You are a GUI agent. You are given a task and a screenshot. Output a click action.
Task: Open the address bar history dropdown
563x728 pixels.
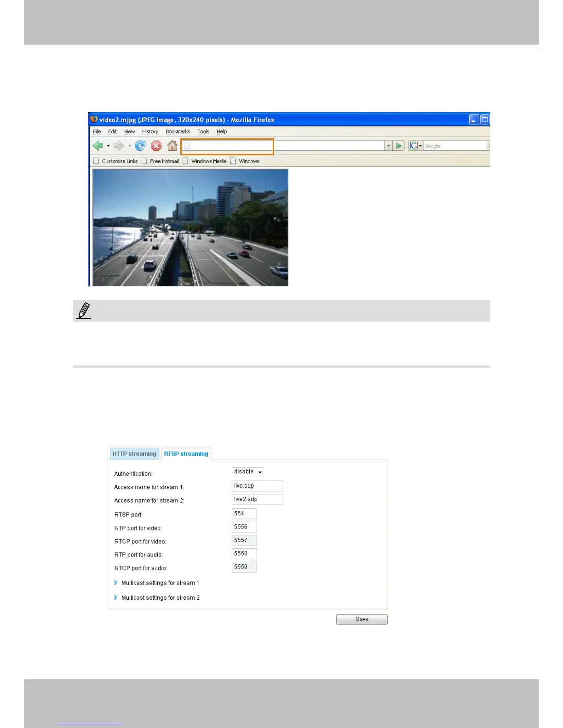(x=389, y=146)
